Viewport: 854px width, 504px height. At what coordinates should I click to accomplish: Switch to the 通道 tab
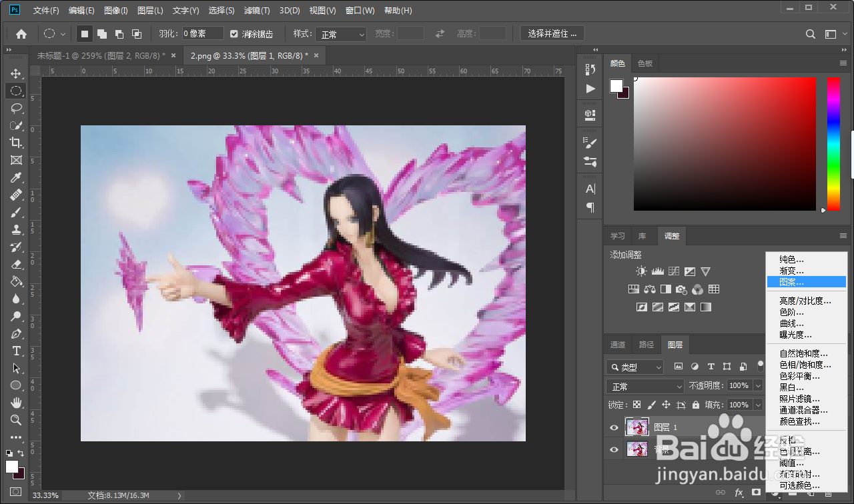618,345
